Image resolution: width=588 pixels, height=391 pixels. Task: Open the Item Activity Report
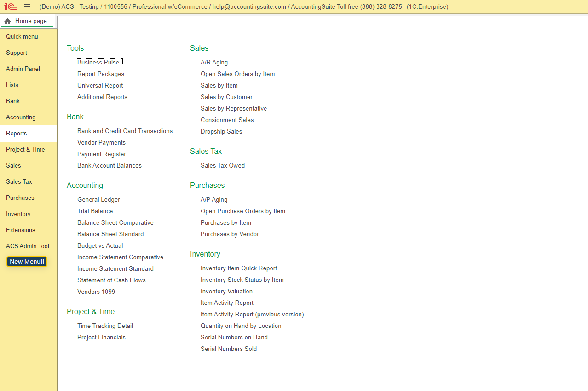click(x=227, y=303)
